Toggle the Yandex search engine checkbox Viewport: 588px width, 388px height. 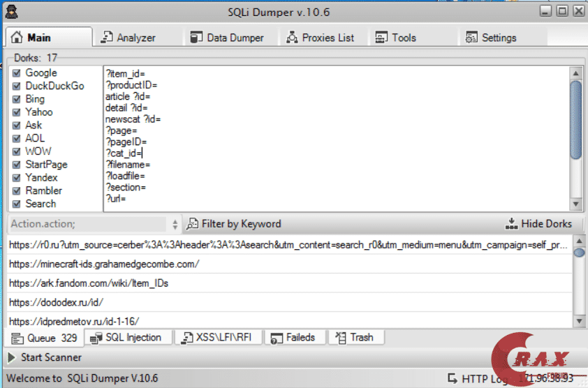(16, 178)
